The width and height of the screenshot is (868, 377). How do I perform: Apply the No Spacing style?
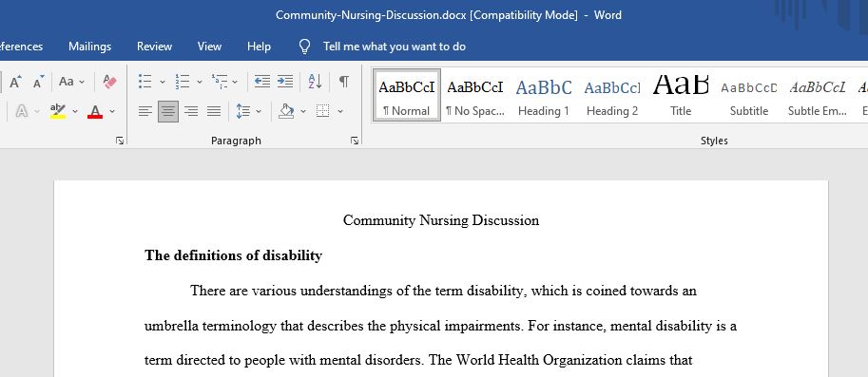[x=475, y=95]
